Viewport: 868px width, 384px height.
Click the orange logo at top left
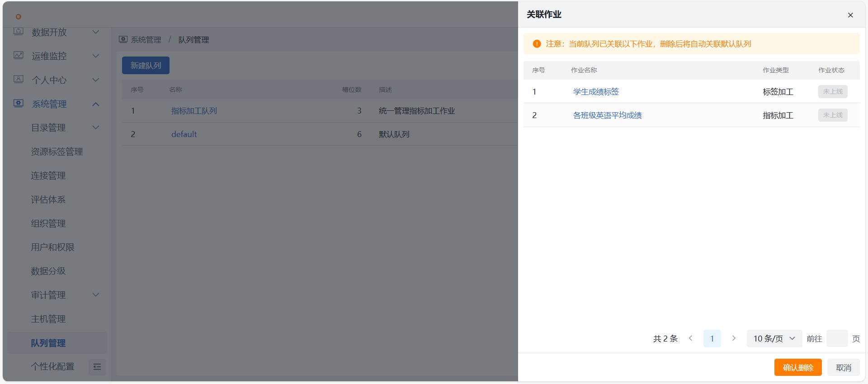pos(19,17)
